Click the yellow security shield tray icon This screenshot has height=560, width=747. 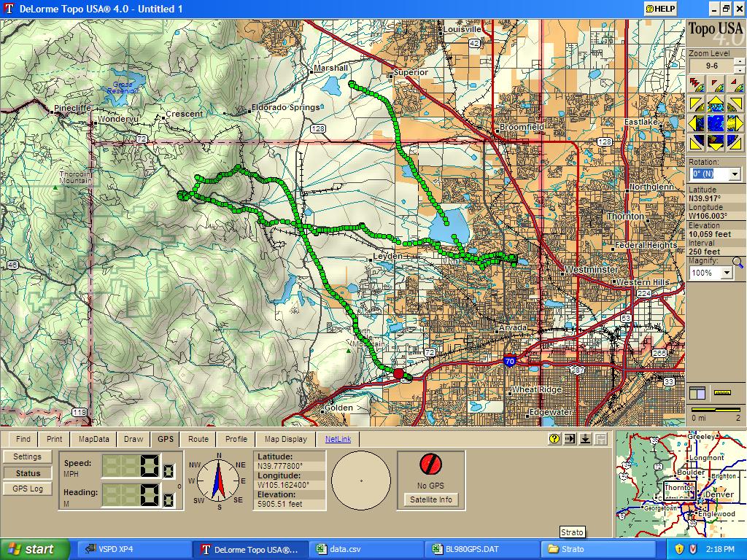point(679,549)
